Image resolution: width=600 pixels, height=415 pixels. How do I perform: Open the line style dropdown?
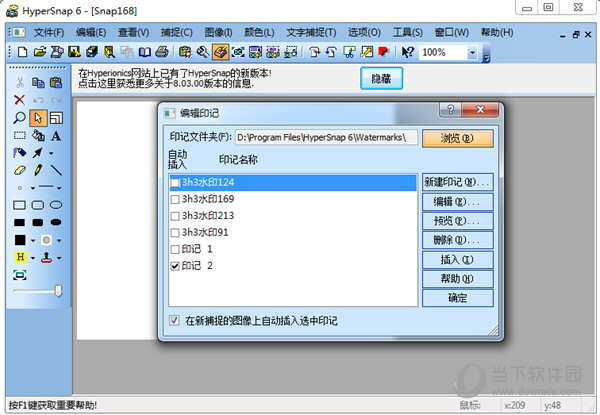(x=59, y=188)
